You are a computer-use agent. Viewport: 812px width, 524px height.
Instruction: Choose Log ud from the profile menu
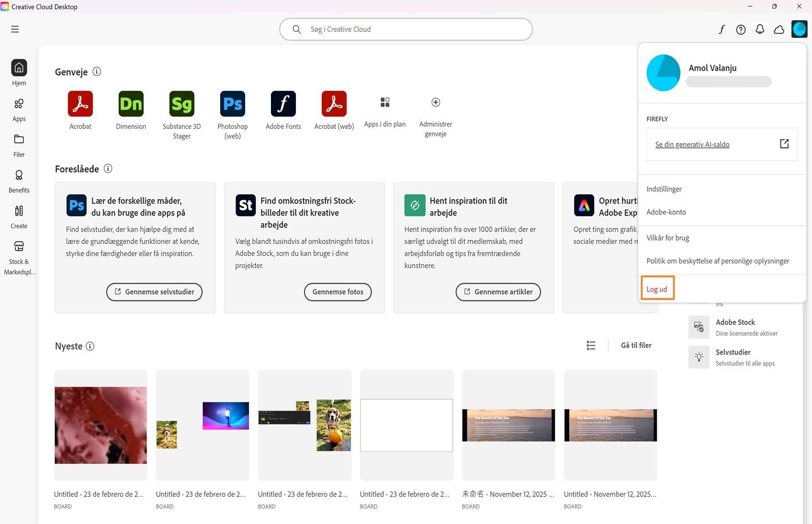point(657,289)
